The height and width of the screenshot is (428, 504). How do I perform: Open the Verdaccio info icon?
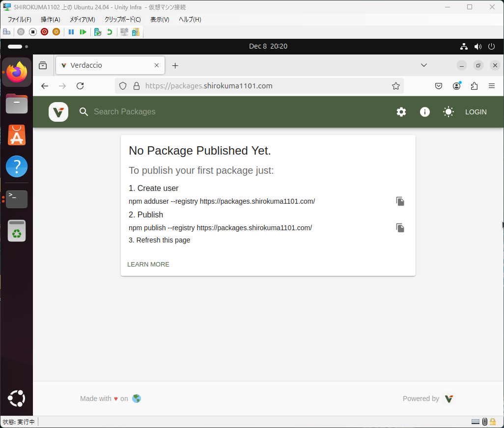[424, 112]
